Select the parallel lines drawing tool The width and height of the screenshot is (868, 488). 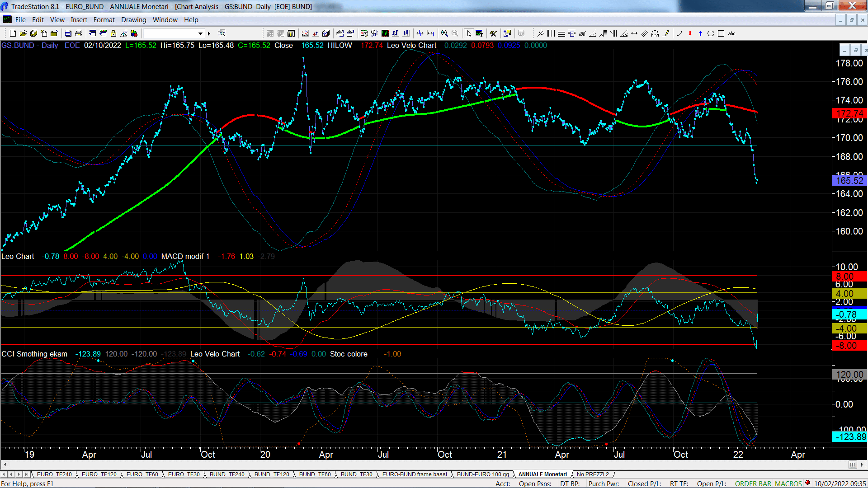coord(645,33)
